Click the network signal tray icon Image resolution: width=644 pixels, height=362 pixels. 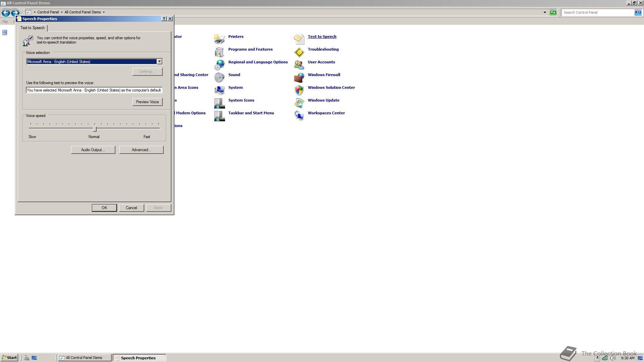pos(604,358)
